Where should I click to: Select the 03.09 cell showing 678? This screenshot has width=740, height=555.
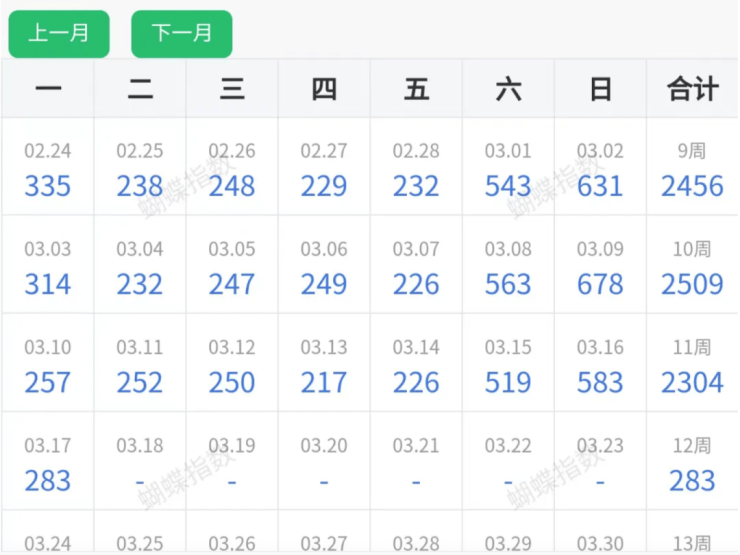600,268
